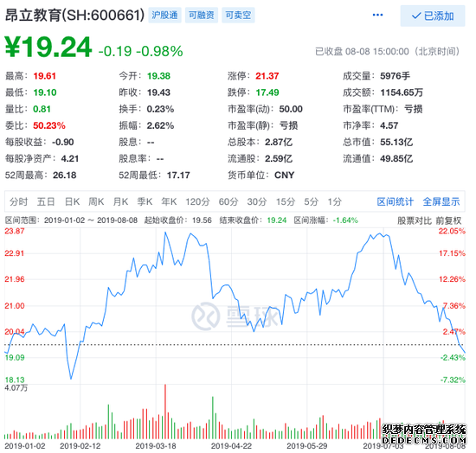
Task: Open the 前复权 adjustment dropdown
Action: tap(448, 220)
